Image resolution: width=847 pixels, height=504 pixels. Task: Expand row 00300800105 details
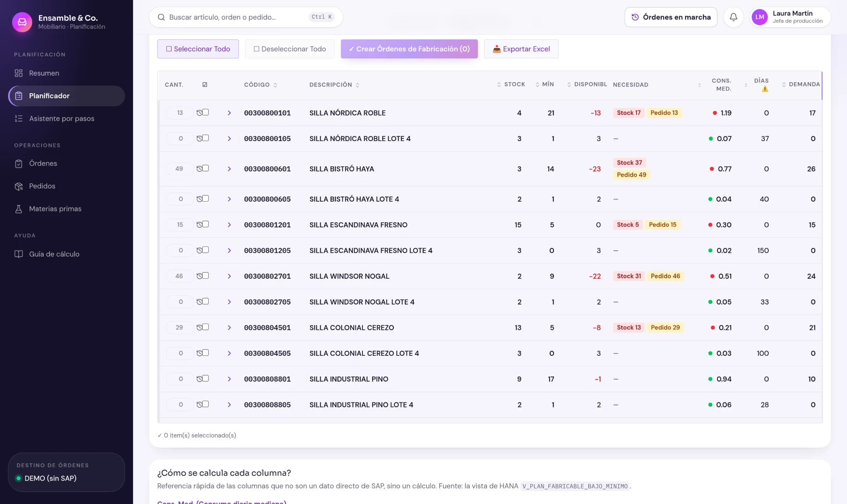tap(229, 138)
